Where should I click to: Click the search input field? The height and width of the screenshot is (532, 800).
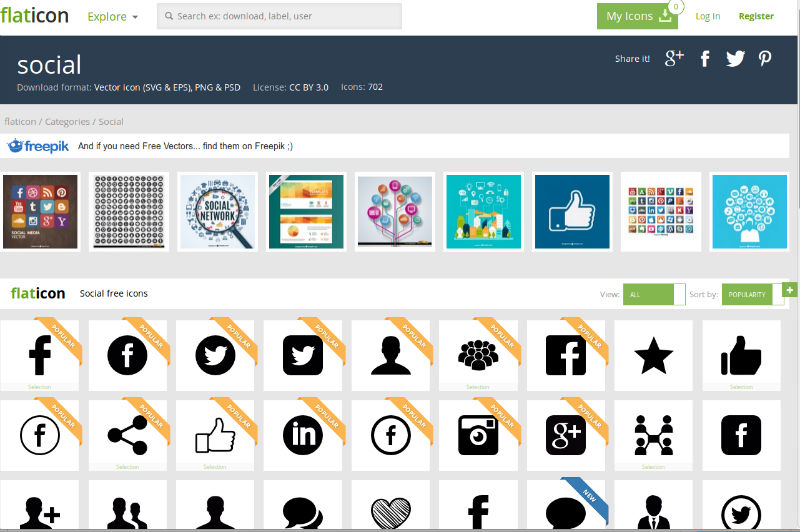point(279,16)
